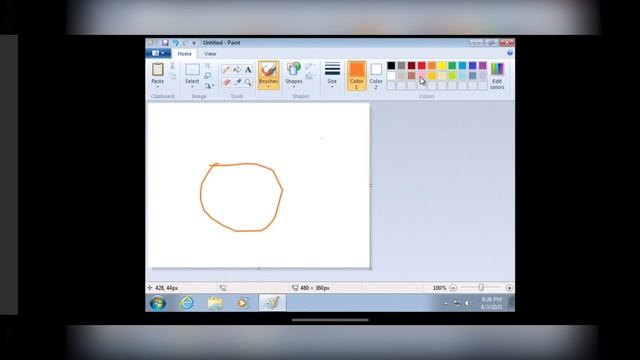Image resolution: width=640 pixels, height=360 pixels.
Task: Click the Shapes gallery icon
Action: [293, 69]
